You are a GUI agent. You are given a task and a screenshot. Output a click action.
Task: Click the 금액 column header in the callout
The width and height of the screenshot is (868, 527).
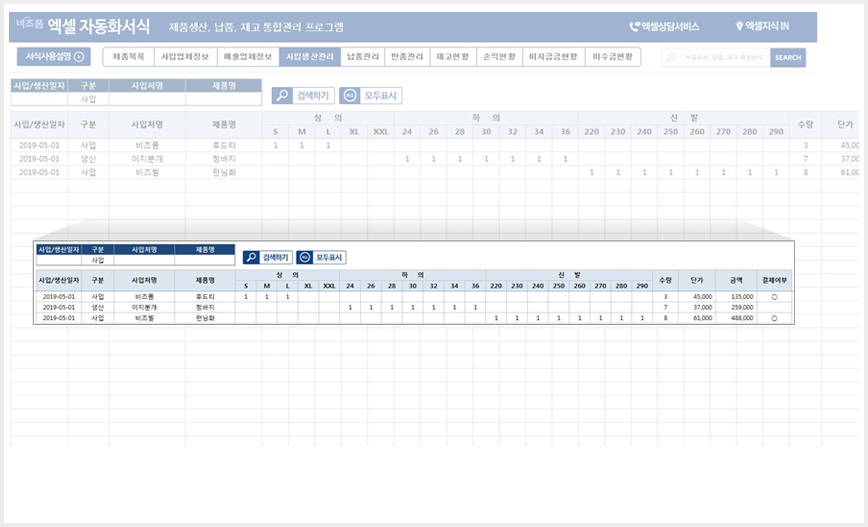[x=736, y=280]
